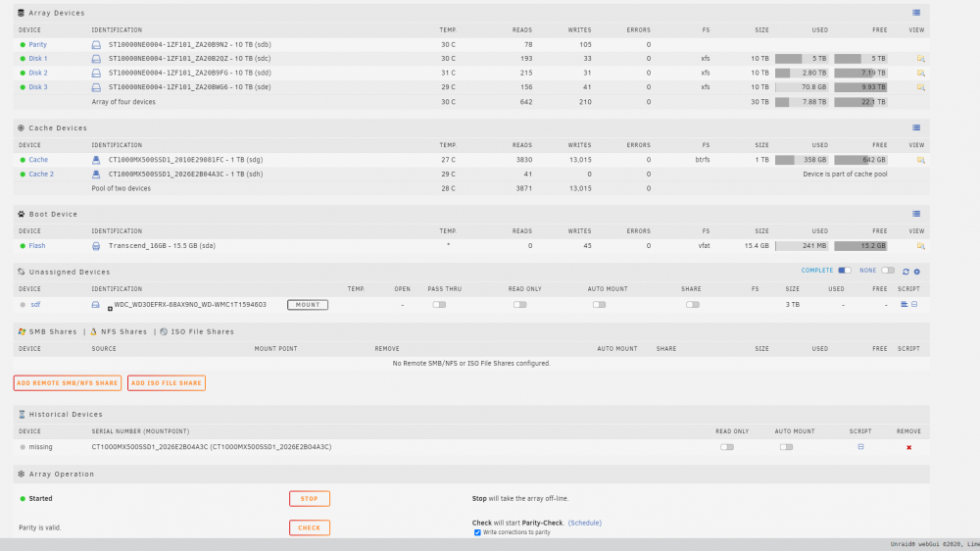This screenshot has width=980, height=551.
Task: Open the Flash boot device link
Action: [37, 246]
